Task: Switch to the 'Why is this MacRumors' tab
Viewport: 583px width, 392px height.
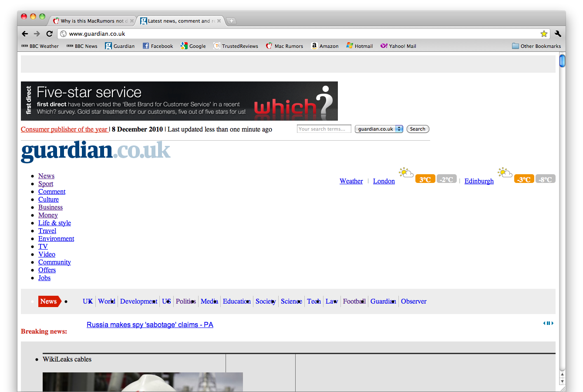Action: click(x=91, y=21)
